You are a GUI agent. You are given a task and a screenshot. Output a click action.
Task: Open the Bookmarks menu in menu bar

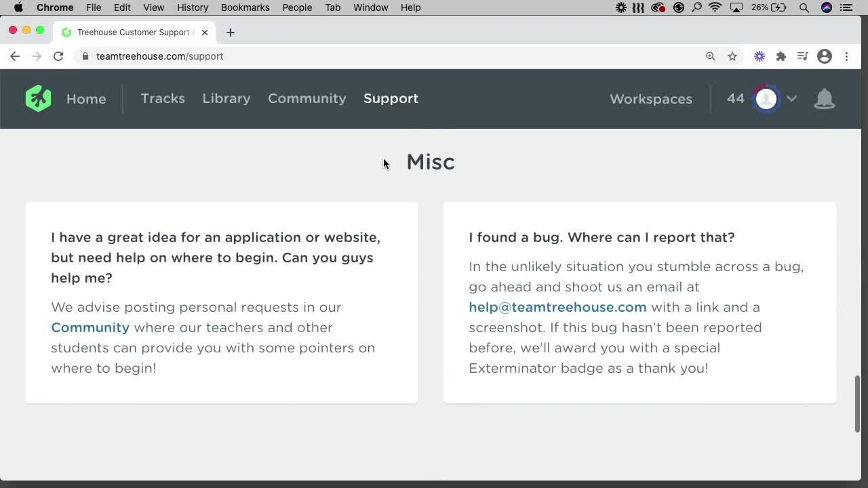[x=245, y=7]
